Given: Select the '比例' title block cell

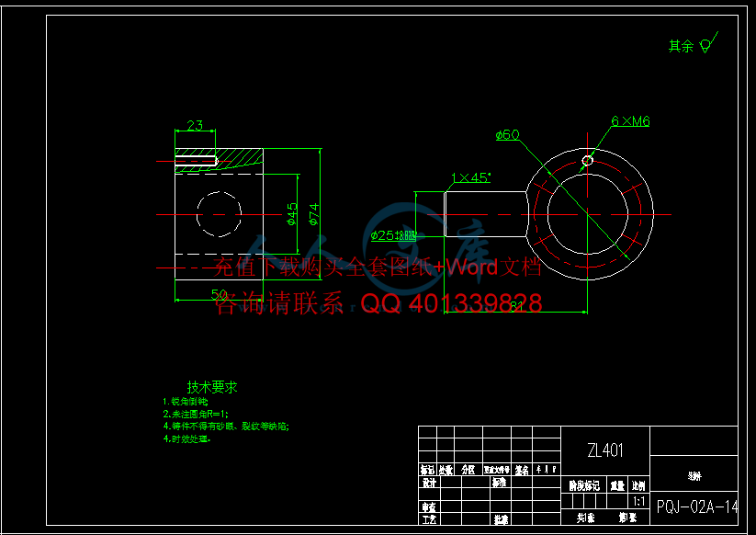Looking at the screenshot, I should tap(638, 485).
